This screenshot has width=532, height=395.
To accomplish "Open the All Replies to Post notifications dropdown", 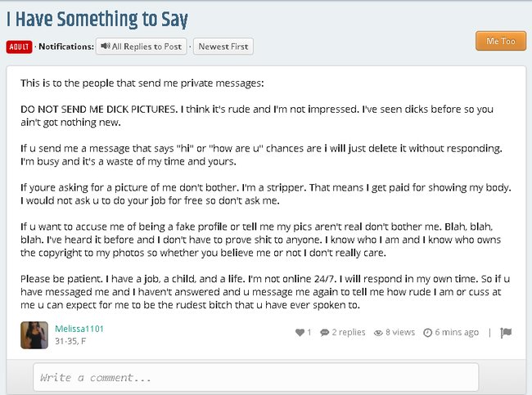I will click(x=142, y=47).
